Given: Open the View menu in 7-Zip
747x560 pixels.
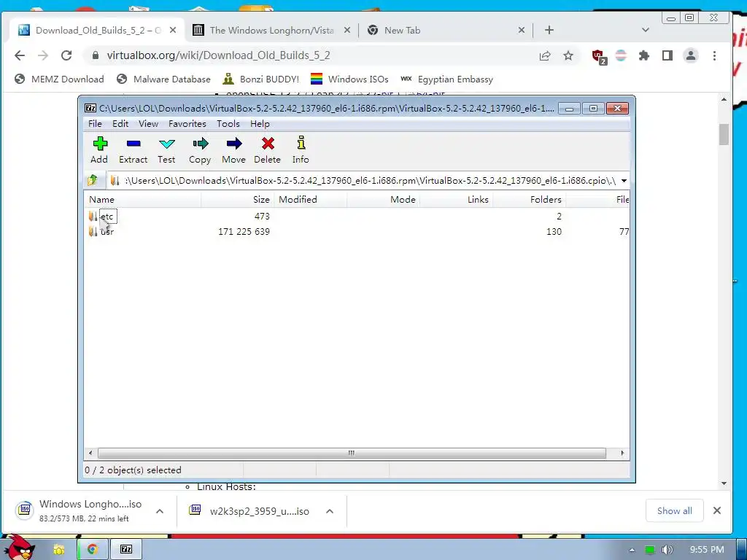Looking at the screenshot, I should 148,124.
